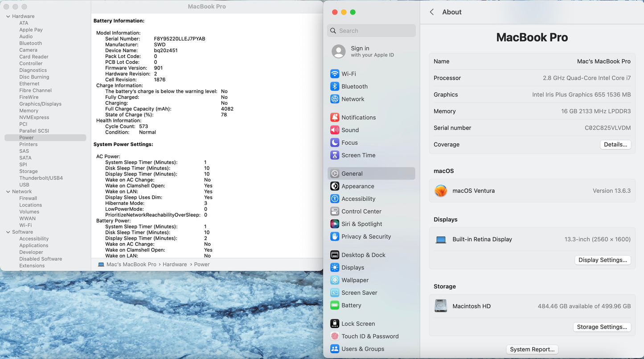Go back using the About back chevron
The height and width of the screenshot is (359, 644).
click(431, 12)
